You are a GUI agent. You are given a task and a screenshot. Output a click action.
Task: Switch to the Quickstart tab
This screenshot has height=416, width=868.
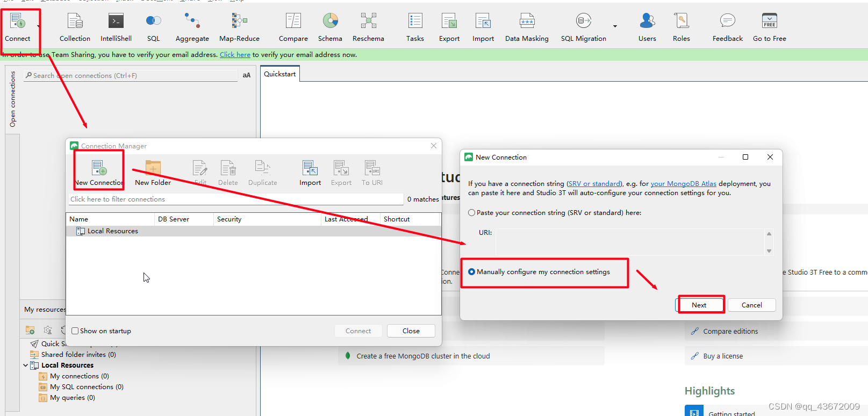pos(279,74)
